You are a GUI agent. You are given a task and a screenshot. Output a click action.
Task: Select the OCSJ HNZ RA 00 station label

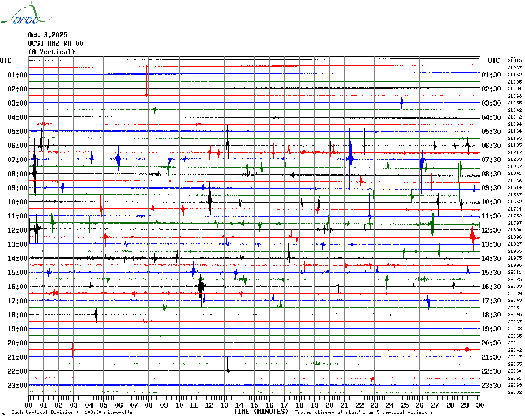[x=55, y=43]
